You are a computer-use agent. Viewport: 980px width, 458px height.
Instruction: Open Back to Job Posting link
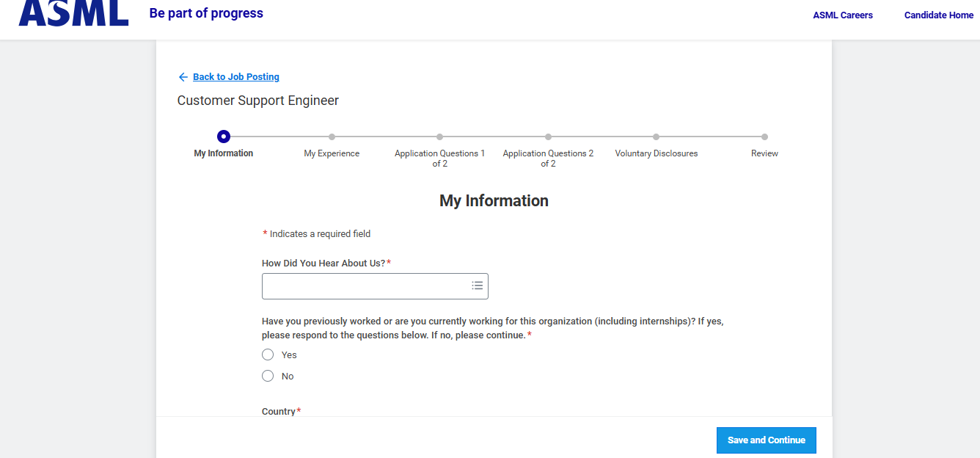(x=236, y=77)
